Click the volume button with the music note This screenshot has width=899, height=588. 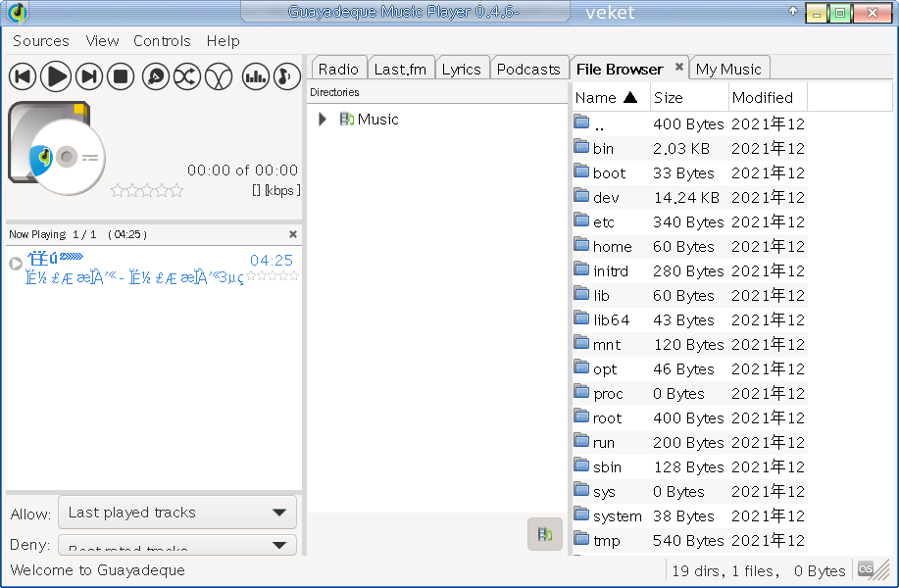pos(287,76)
